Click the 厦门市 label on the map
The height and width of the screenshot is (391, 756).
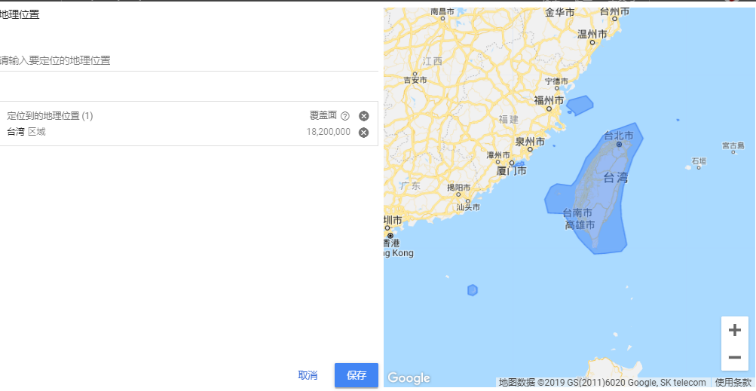tap(512, 171)
